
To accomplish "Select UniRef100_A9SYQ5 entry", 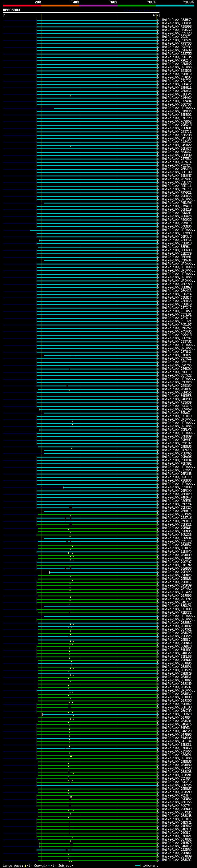I will (176, 43).
